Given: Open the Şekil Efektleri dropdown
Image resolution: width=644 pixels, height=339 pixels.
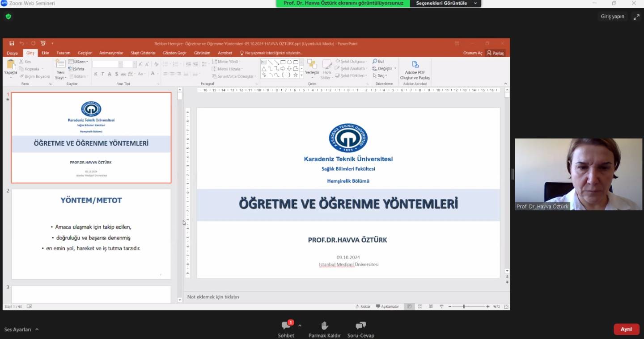Looking at the screenshot, I should point(351,76).
